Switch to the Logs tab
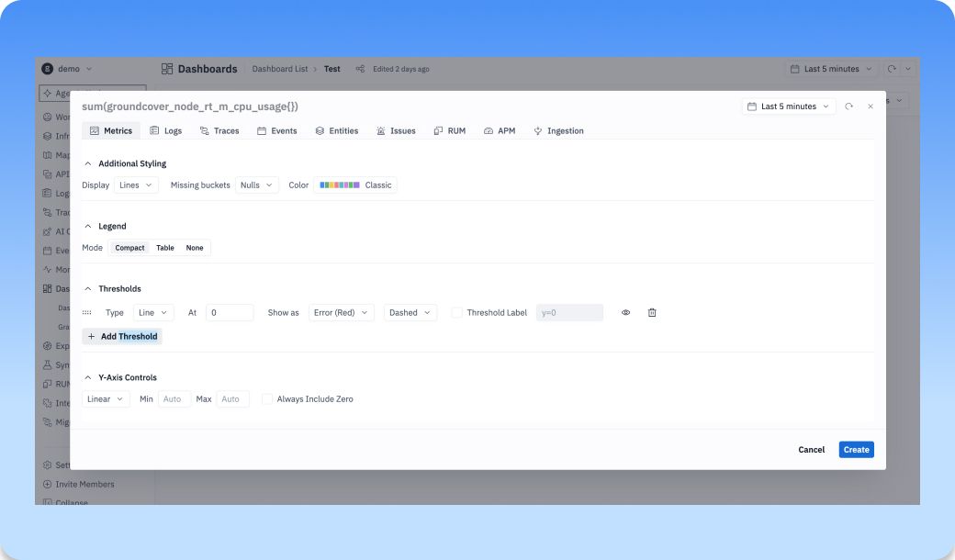 click(165, 131)
